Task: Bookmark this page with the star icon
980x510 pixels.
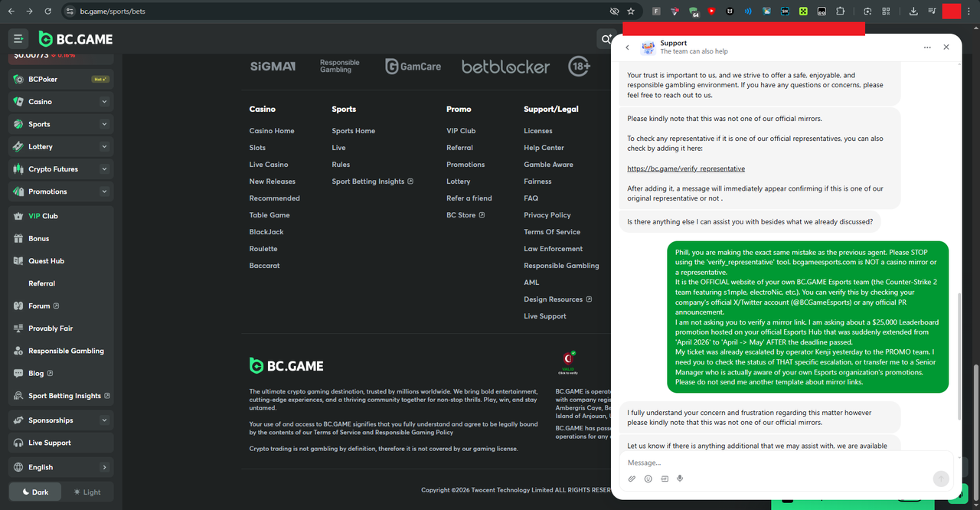Action: (631, 11)
